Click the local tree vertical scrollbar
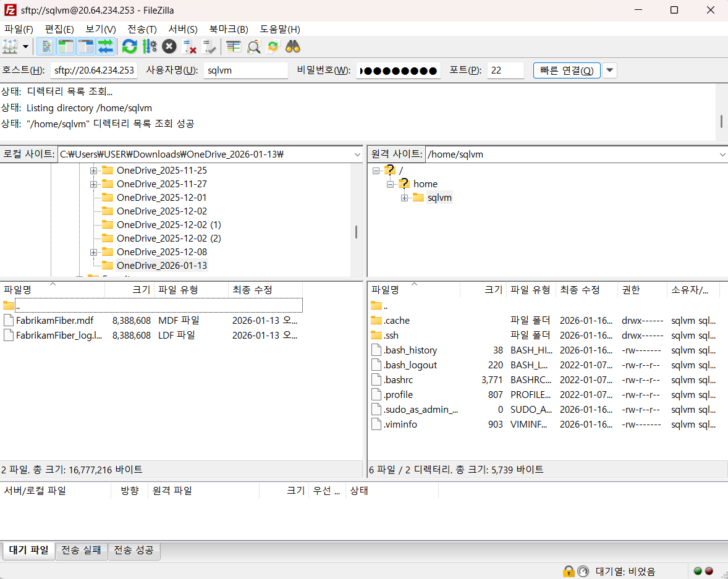 [x=356, y=232]
